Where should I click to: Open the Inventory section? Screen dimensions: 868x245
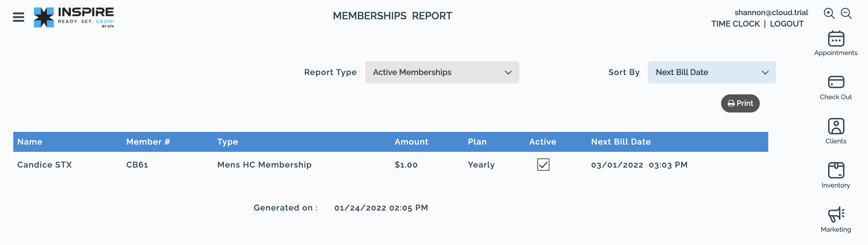coord(836,175)
